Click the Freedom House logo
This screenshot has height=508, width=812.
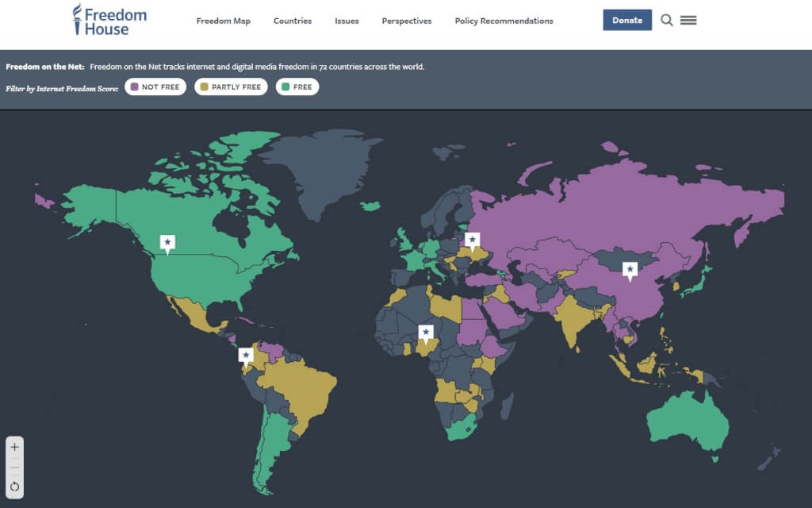click(x=109, y=21)
